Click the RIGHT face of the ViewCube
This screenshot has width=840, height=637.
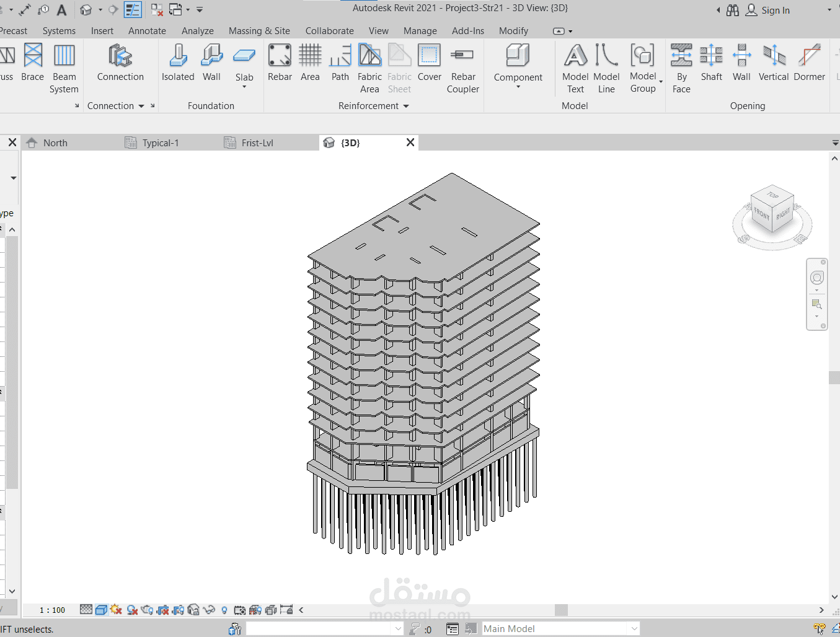pyautogui.click(x=783, y=214)
